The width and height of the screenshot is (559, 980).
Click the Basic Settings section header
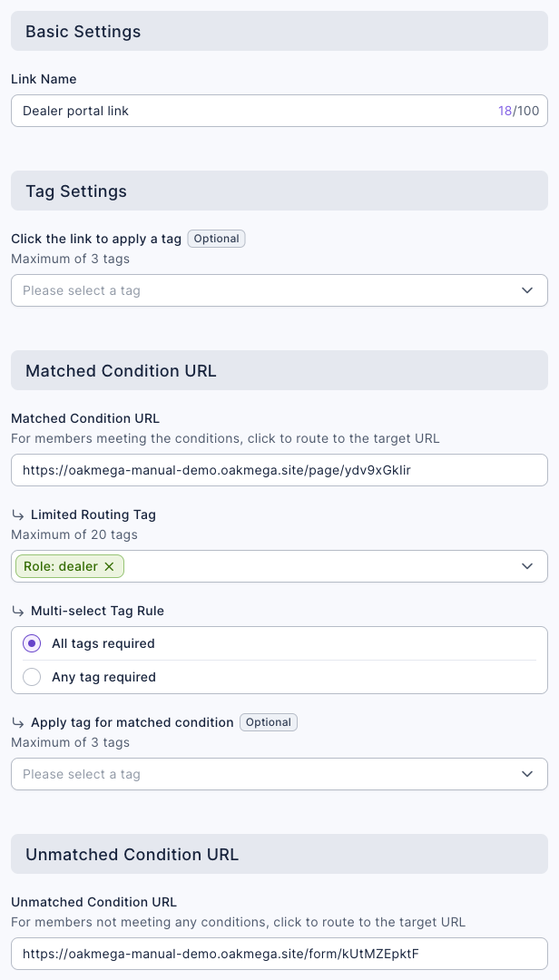pos(279,31)
